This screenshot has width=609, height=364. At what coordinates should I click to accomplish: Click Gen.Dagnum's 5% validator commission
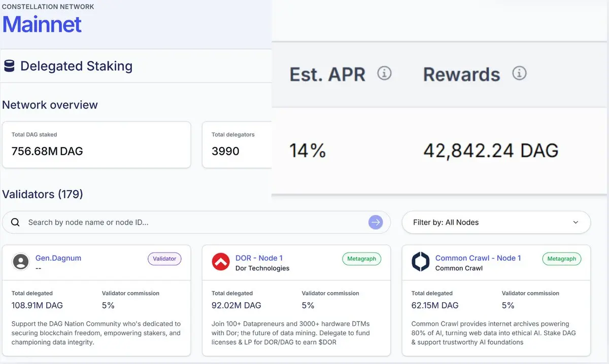tap(108, 305)
